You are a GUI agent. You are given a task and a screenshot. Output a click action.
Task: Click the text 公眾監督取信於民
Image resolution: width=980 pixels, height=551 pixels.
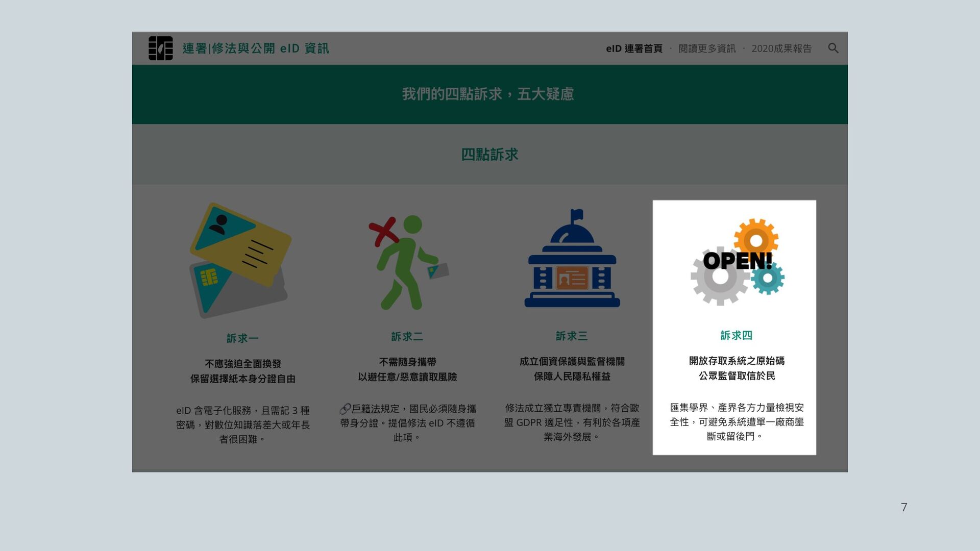pos(737,376)
